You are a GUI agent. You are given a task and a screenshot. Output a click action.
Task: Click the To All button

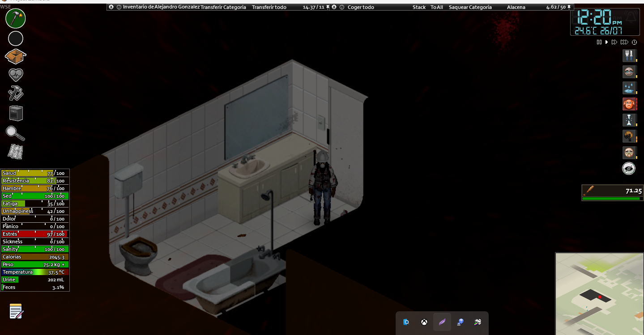(437, 7)
